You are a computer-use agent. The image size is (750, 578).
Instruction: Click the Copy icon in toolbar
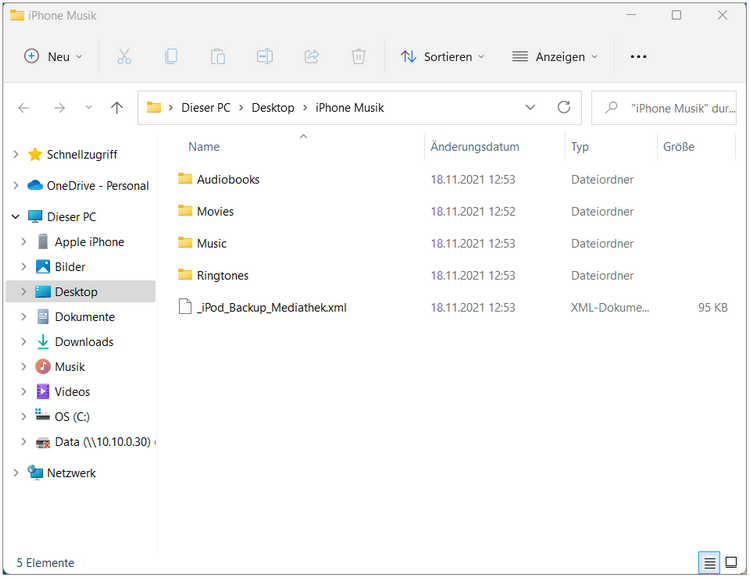click(171, 56)
